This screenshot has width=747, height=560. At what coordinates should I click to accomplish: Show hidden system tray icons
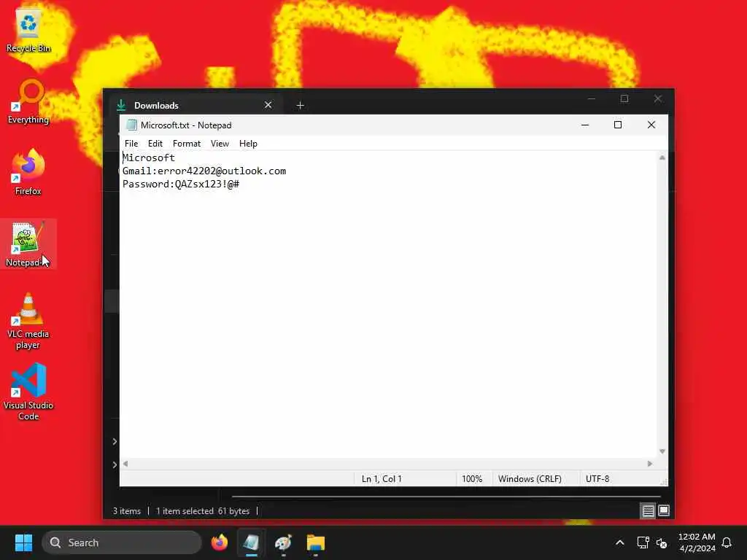tap(620, 542)
